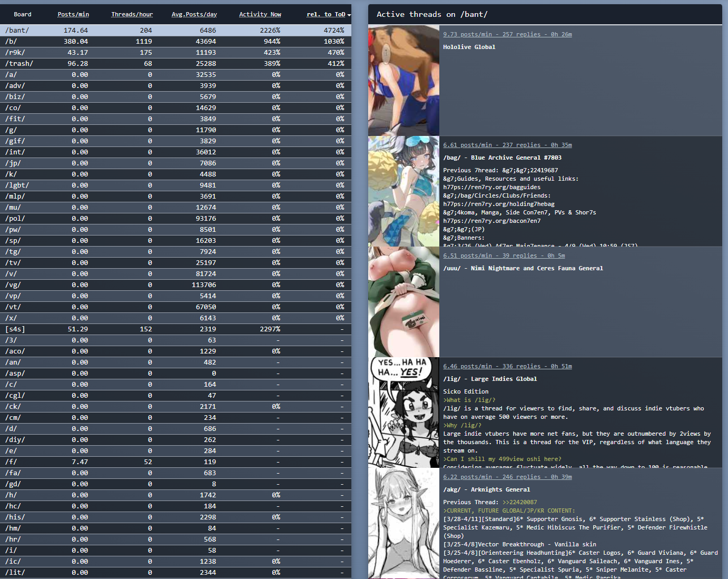The width and height of the screenshot is (728, 579).
Task: Select the /co/ board name
Action: coord(13,108)
